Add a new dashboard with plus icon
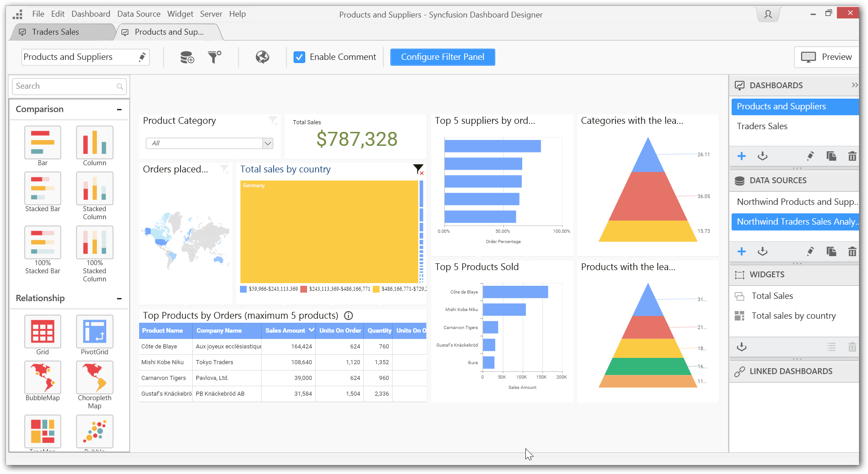The image size is (868, 474). (741, 156)
